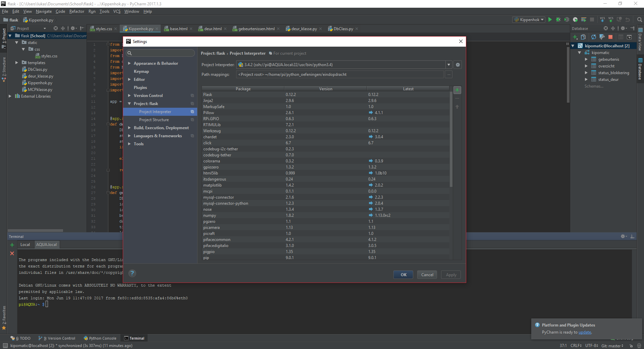The height and width of the screenshot is (349, 644).
Task: Click scroll-from-source target icon in Project panel
Action: tap(56, 29)
